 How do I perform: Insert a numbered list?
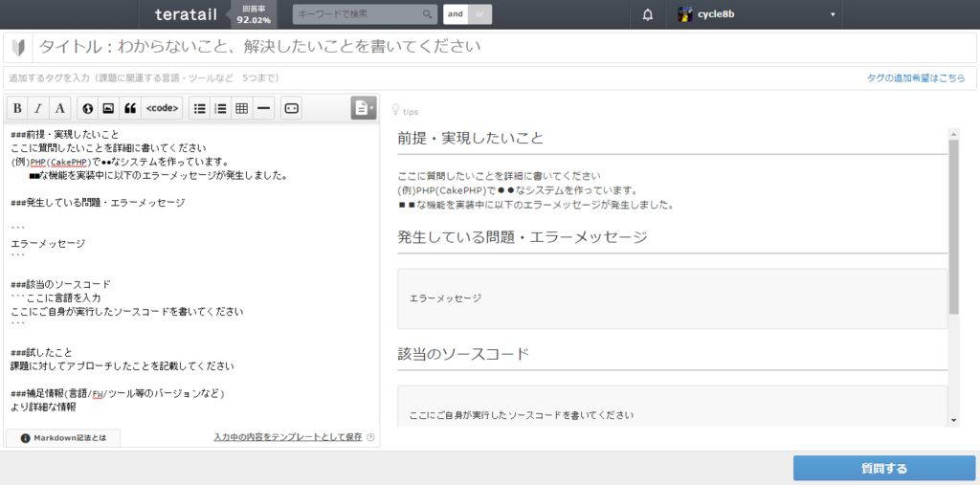[x=221, y=108]
